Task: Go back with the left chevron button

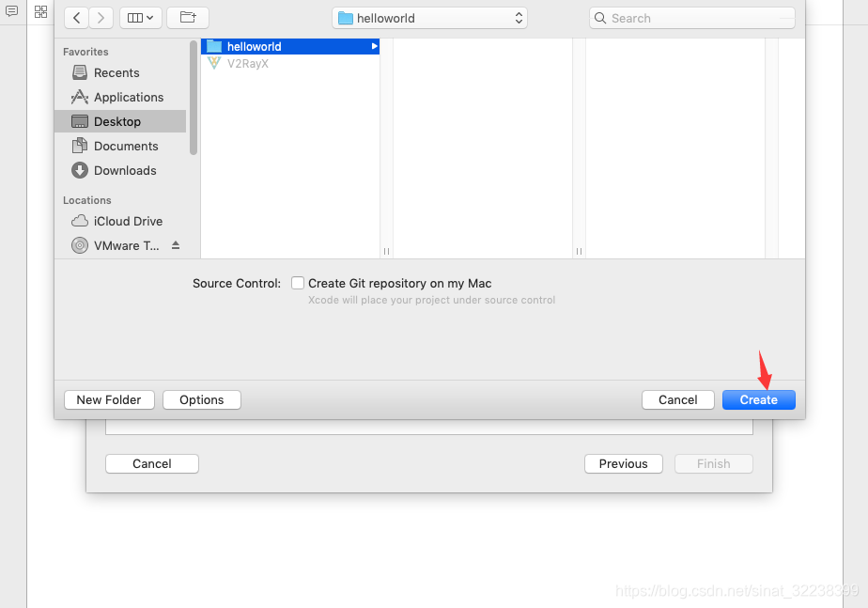Action: [x=76, y=18]
